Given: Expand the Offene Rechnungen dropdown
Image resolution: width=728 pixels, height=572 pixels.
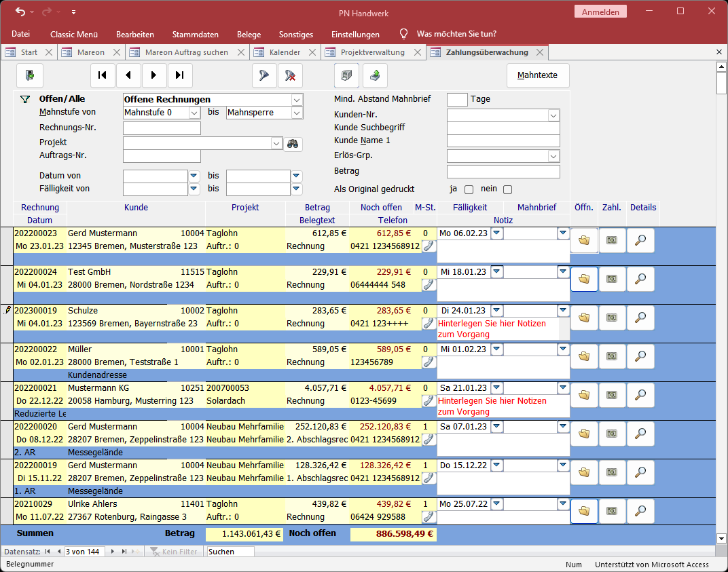Looking at the screenshot, I should pyautogui.click(x=296, y=100).
